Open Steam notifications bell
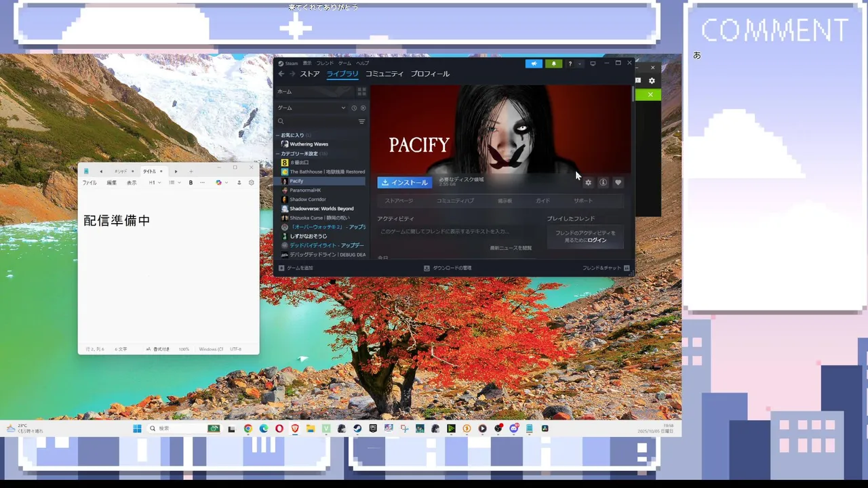This screenshot has height=488, width=868. 553,64
